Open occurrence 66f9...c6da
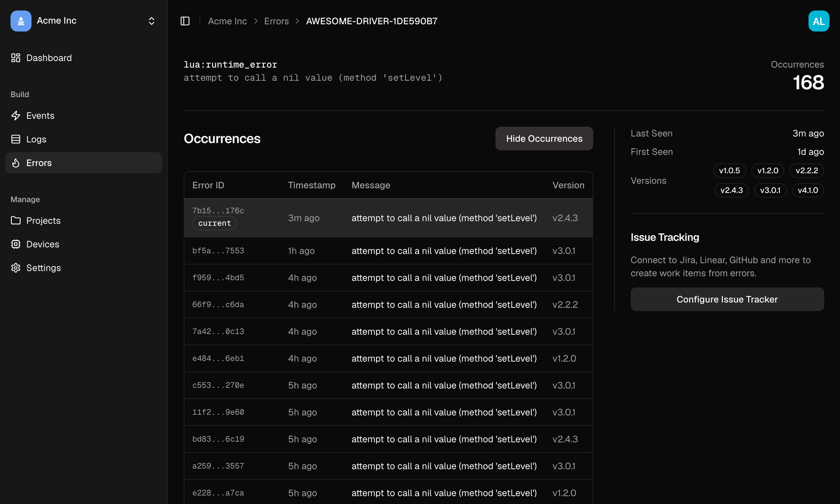The height and width of the screenshot is (504, 840). point(388,304)
